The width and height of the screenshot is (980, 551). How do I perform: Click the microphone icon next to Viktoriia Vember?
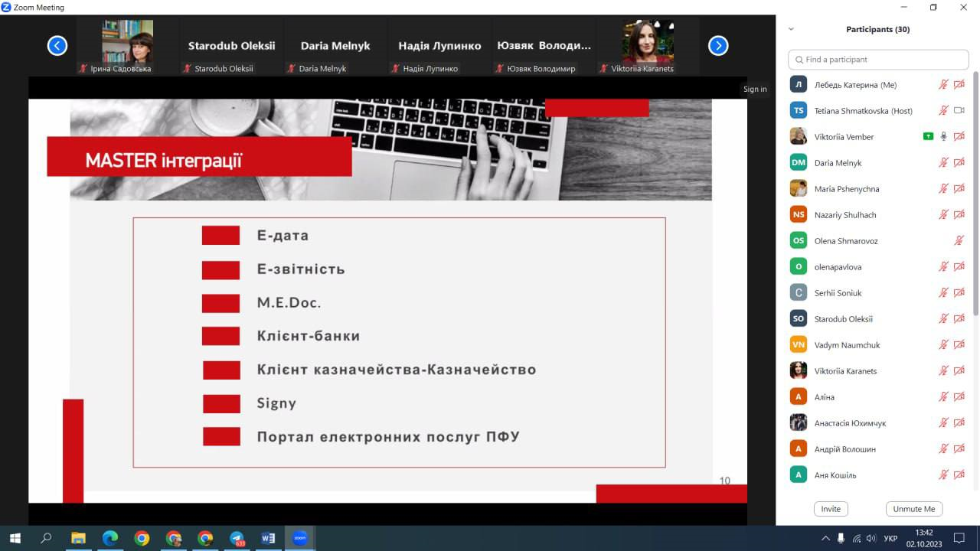943,135
